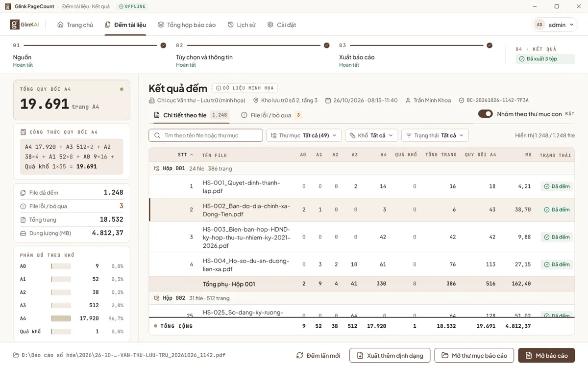The height and width of the screenshot is (368, 588).
Task: Click the calendar icon beside 26/10/2026
Action: (x=328, y=101)
